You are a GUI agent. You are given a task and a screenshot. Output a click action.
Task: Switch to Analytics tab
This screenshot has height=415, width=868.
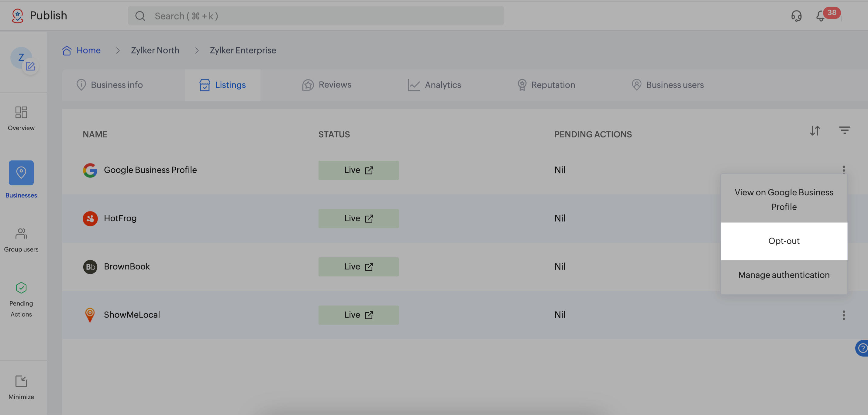tap(434, 85)
